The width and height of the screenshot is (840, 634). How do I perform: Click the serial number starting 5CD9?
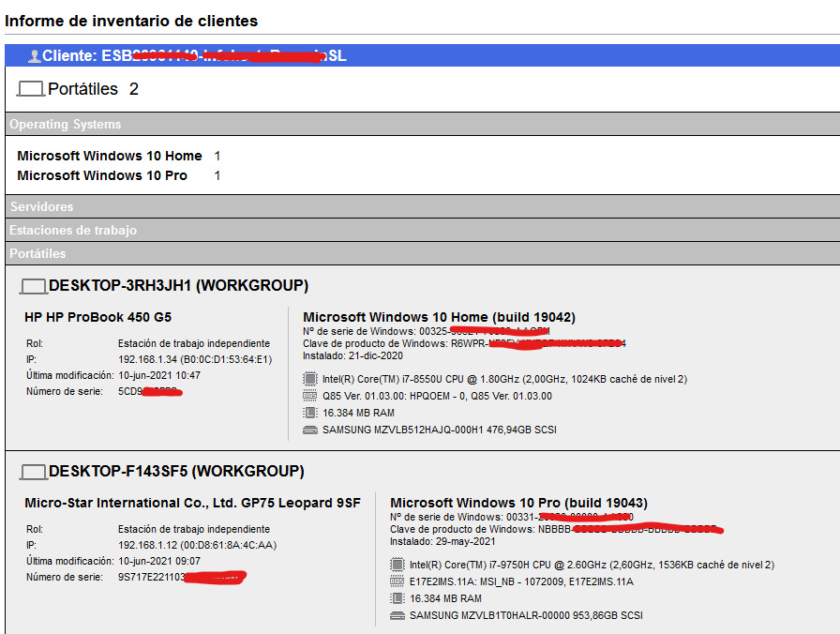(150, 392)
